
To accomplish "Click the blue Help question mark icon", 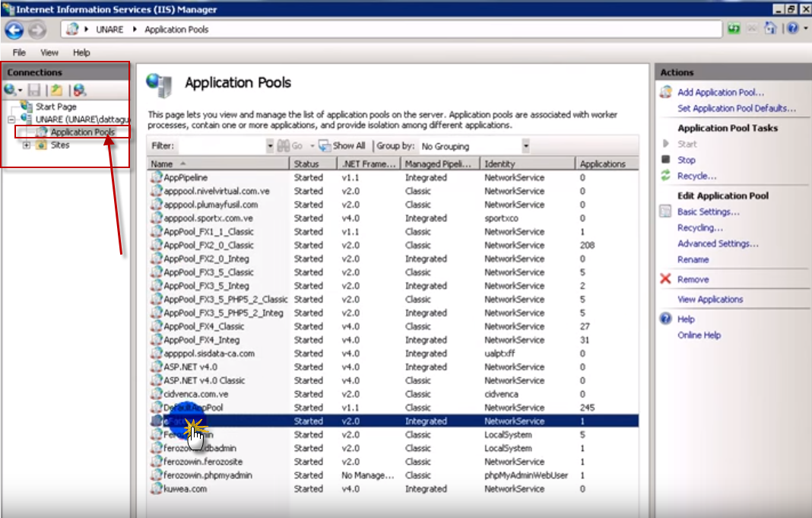I will [792, 29].
